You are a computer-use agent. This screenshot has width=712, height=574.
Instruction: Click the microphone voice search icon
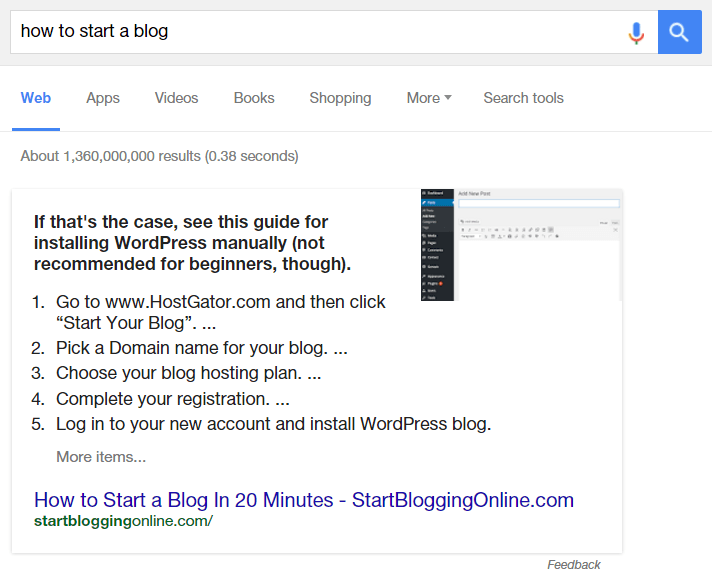636,33
